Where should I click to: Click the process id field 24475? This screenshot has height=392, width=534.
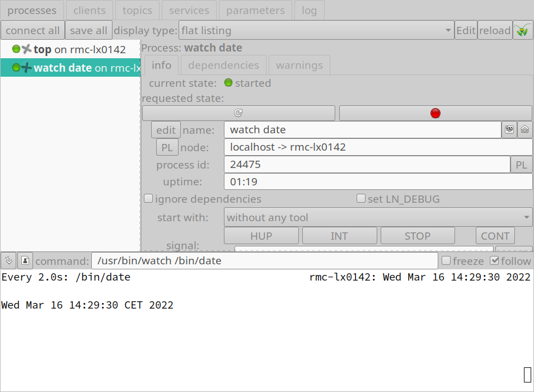pyautogui.click(x=367, y=165)
